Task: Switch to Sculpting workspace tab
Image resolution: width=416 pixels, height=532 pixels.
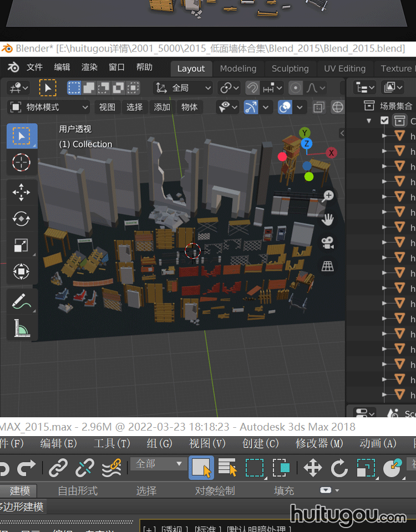Action: coord(290,69)
